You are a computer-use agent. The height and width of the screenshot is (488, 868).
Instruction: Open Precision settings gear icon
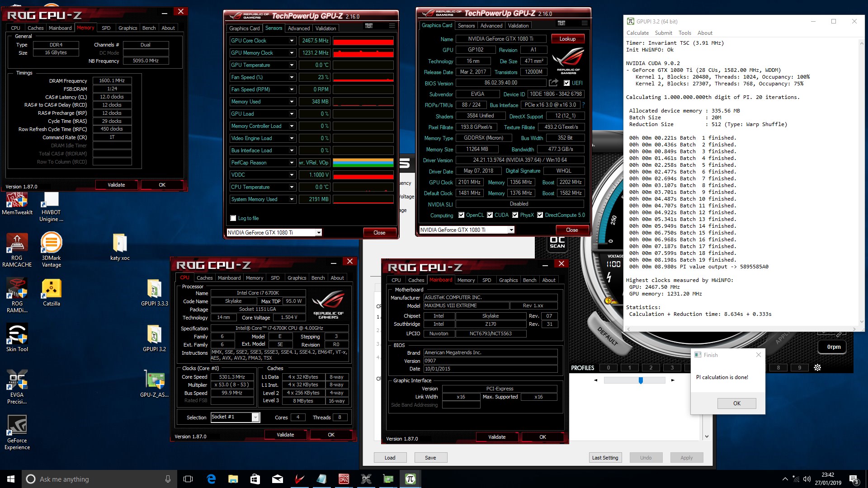pos(817,367)
